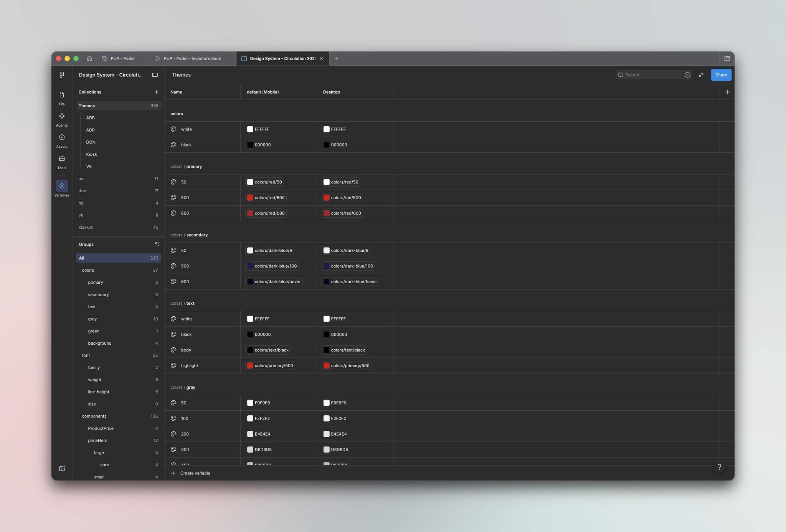Viewport: 786px width, 532px height.
Task: Click Create variable button
Action: pyautogui.click(x=191, y=473)
